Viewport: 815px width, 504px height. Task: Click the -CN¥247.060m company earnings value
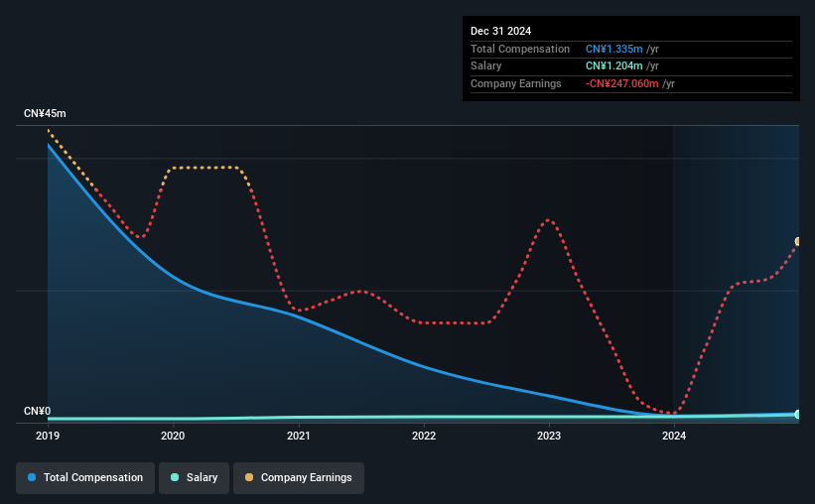tap(621, 83)
